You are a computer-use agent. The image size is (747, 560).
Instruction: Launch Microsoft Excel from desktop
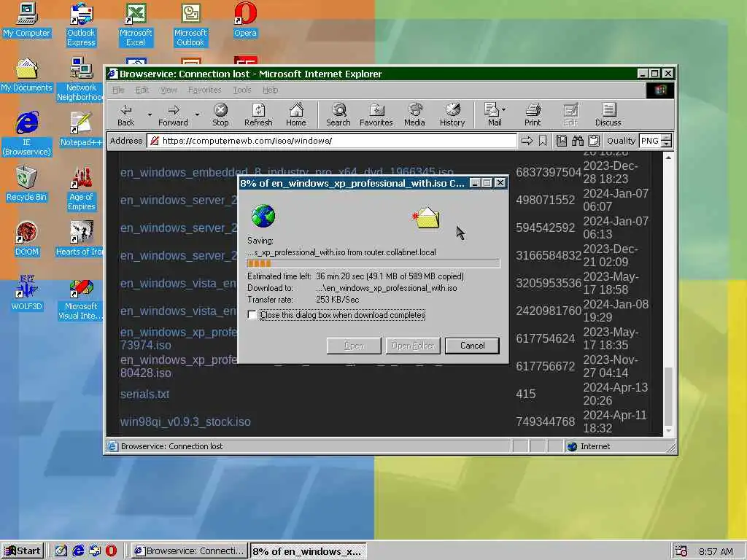136,25
